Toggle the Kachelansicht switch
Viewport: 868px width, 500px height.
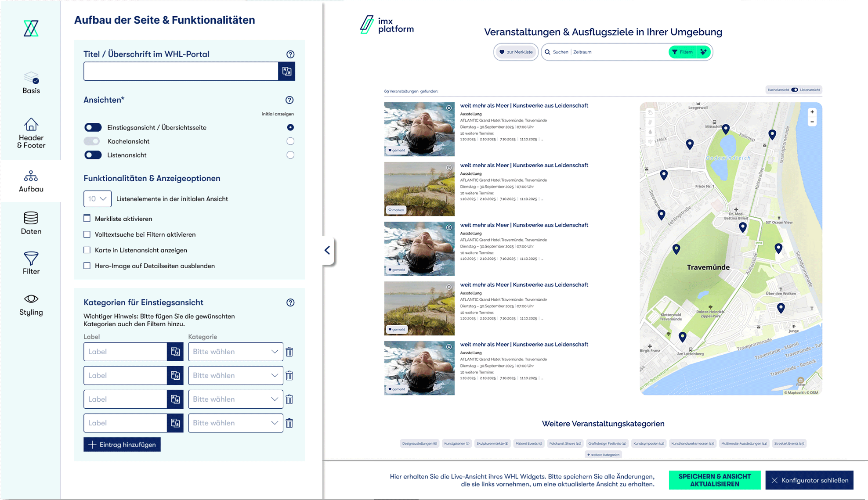pyautogui.click(x=93, y=141)
